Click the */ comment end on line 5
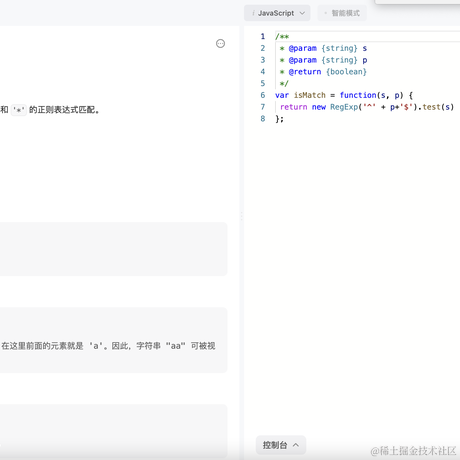Viewport: 460px width, 460px height. tap(284, 83)
